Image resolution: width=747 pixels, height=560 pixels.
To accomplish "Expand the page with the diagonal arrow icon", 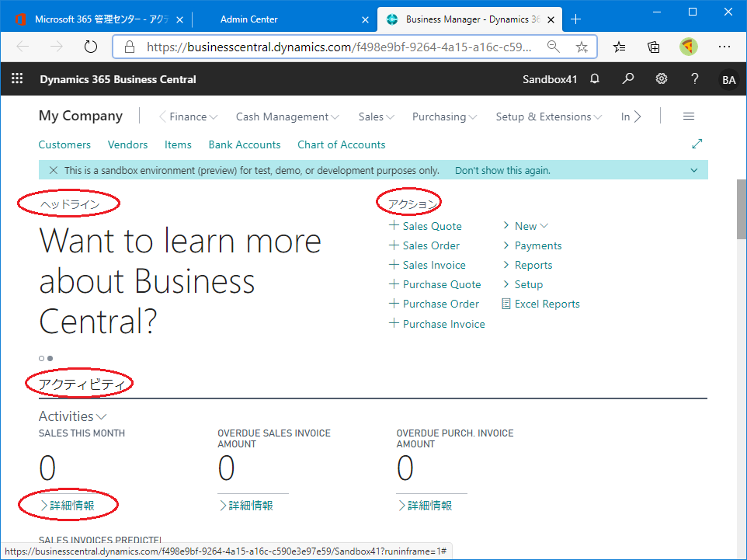I will pos(697,144).
